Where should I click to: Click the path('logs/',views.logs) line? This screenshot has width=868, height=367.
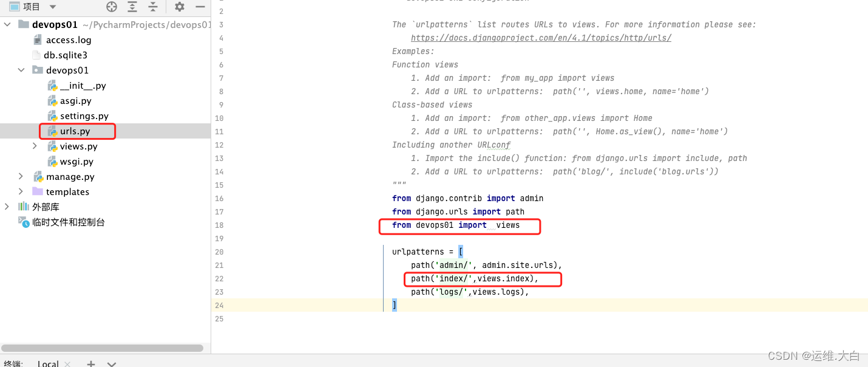tap(470, 292)
